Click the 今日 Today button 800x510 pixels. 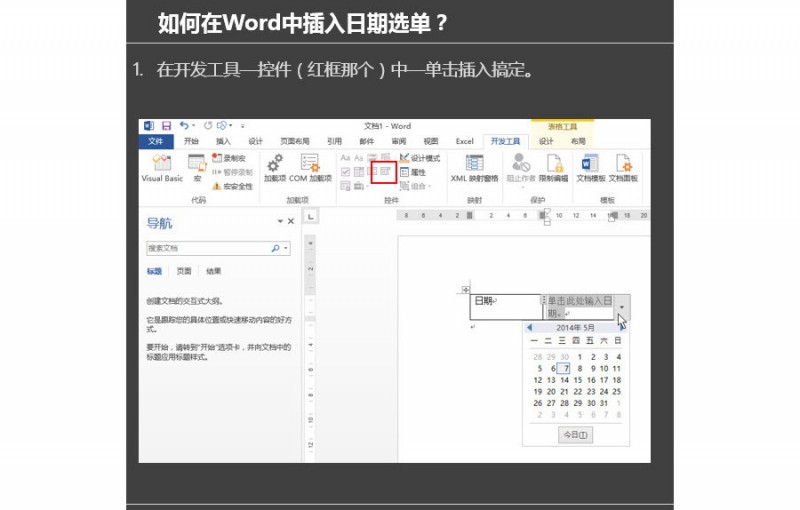(575, 435)
